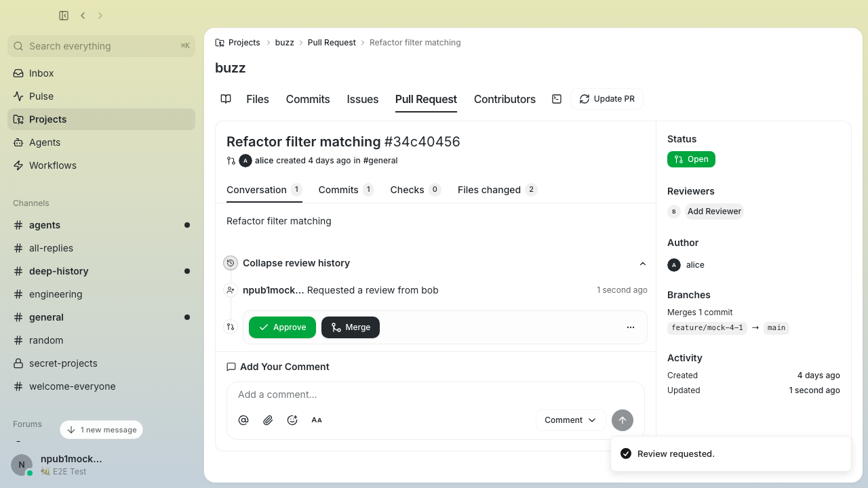Toggle the sidebar panel icon
This screenshot has height=488, width=868.
[x=64, y=16]
